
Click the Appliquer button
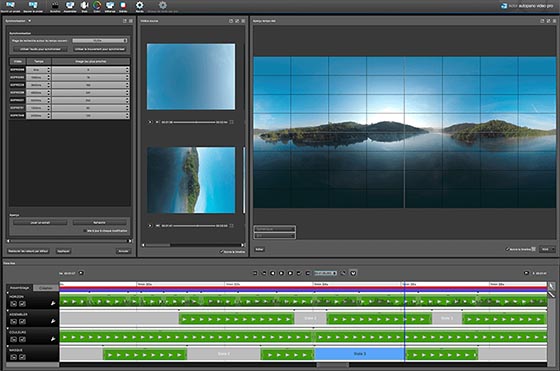pyautogui.click(x=64, y=251)
